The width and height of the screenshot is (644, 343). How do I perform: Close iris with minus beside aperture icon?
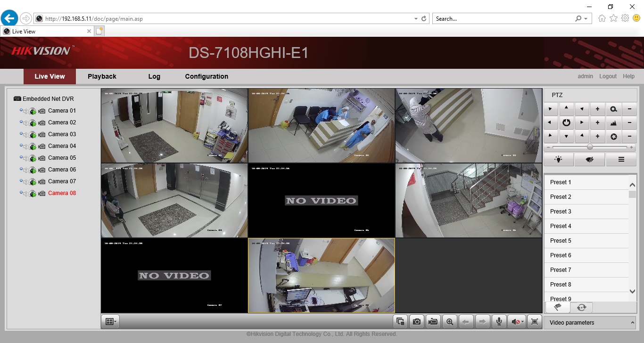click(x=629, y=137)
